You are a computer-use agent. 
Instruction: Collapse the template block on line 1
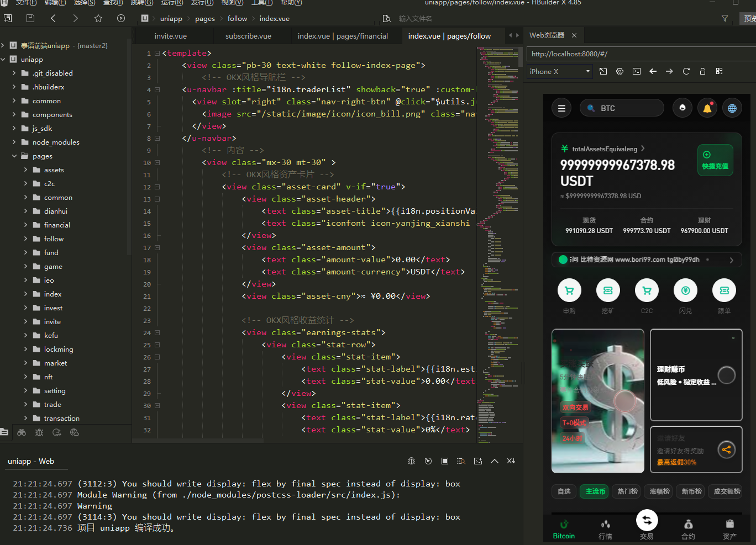pyautogui.click(x=158, y=54)
